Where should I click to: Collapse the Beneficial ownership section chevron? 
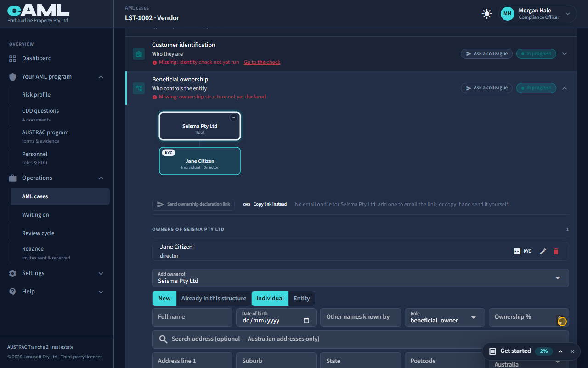click(565, 88)
